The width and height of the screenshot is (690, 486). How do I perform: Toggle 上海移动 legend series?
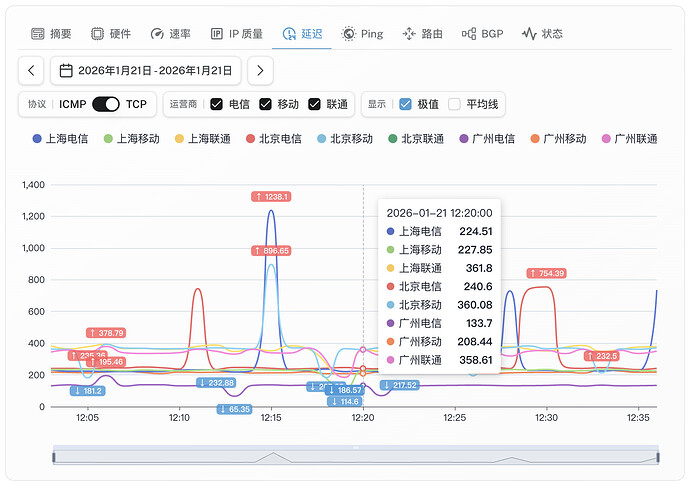coord(132,139)
